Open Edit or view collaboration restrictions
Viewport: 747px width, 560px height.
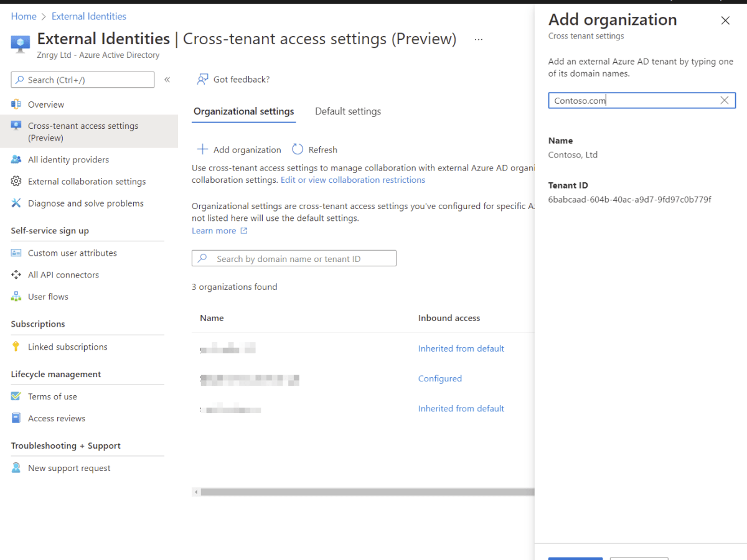click(x=353, y=180)
